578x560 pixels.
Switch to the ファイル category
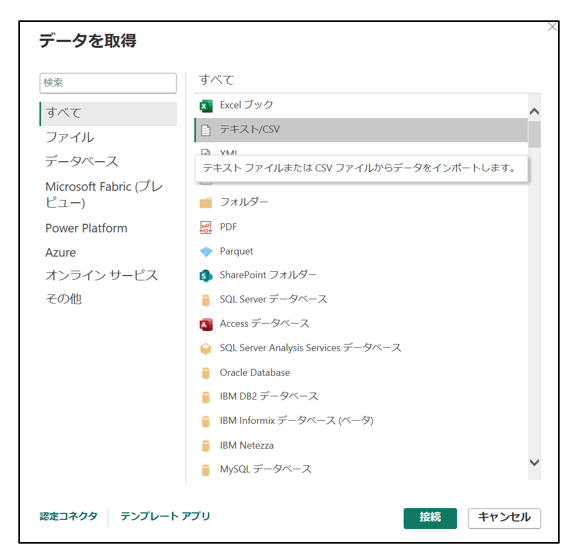click(x=70, y=137)
